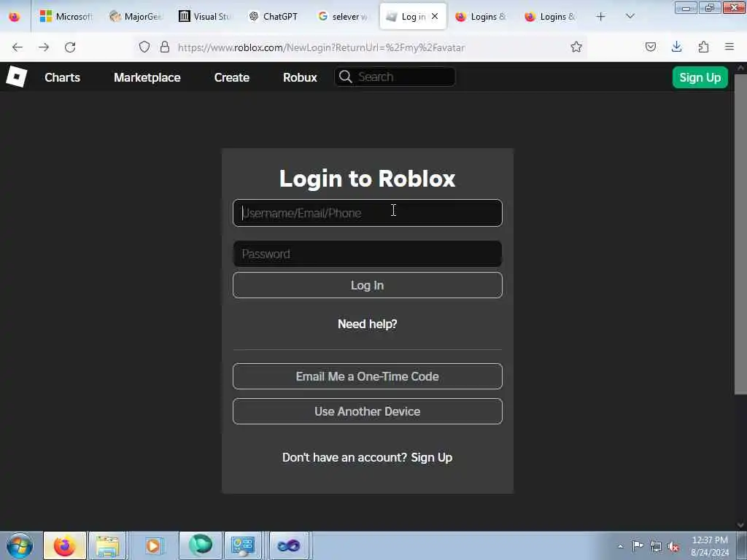747x560 pixels.
Task: Switch to the ChatGPT tab
Action: pos(274,17)
